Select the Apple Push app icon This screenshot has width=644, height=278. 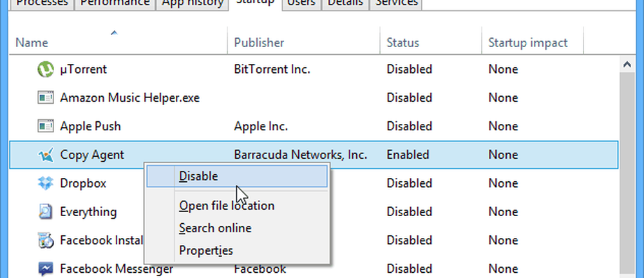coord(46,126)
